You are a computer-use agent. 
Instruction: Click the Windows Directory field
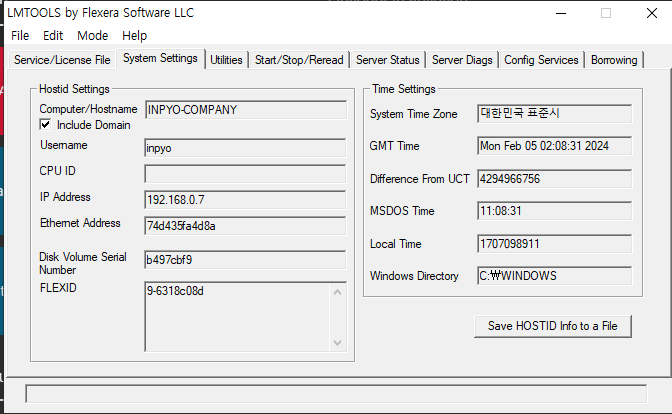tap(555, 276)
